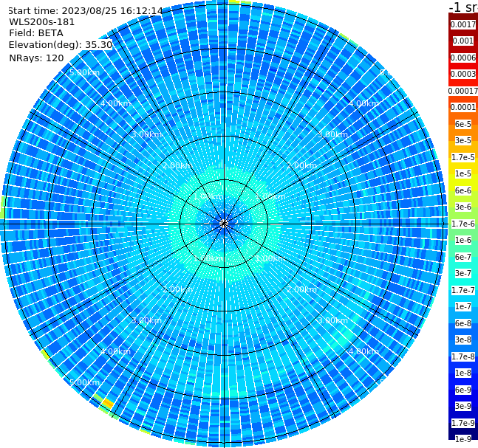The width and height of the screenshot is (478, 448).
Task: Select the 0.001 color scale label
Action: click(462, 41)
